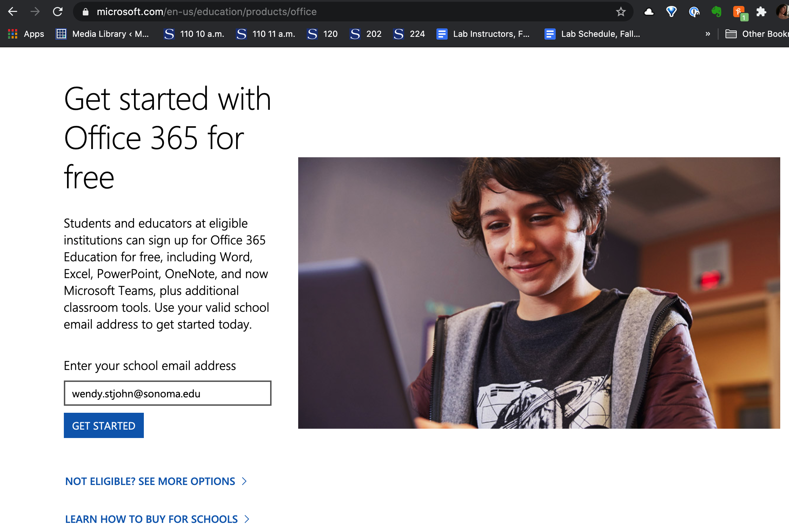Click the orange extension with badge 1
Viewport: 789px width, 532px height.
pyautogui.click(x=740, y=13)
